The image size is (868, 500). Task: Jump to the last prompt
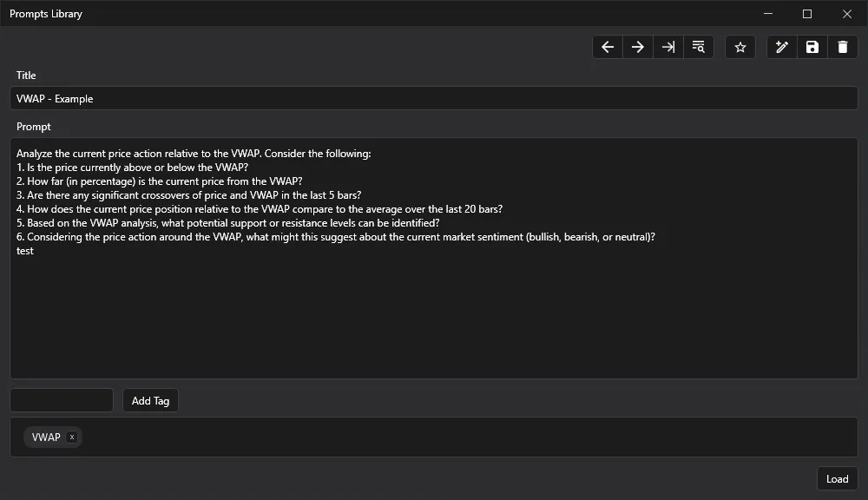(x=667, y=46)
